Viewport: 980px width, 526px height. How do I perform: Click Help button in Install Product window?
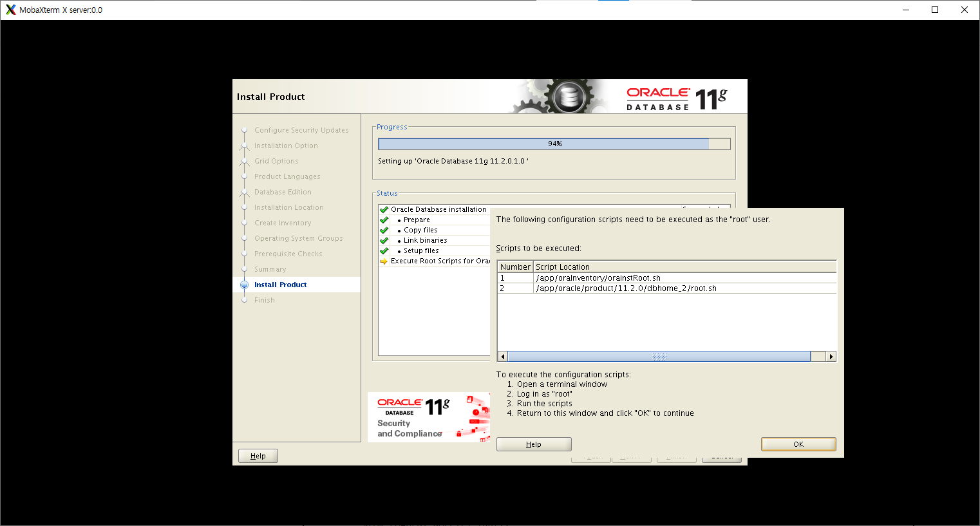(258, 456)
